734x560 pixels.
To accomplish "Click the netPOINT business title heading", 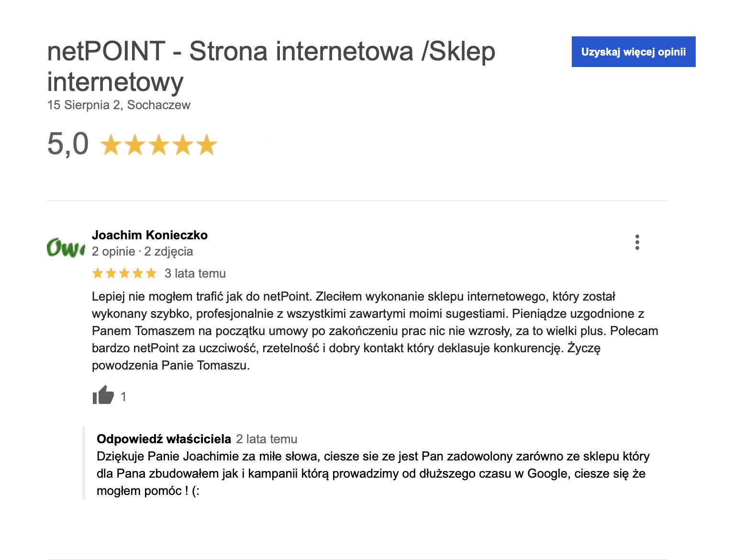I will coord(271,66).
